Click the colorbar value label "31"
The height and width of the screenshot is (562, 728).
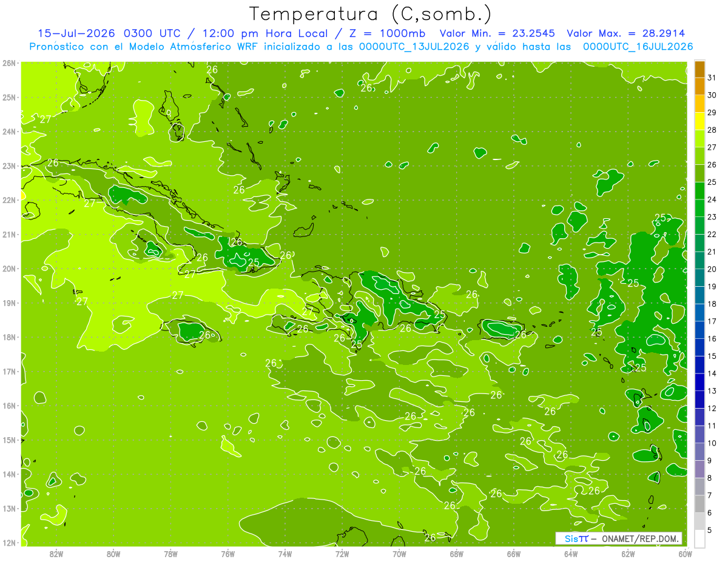712,78
